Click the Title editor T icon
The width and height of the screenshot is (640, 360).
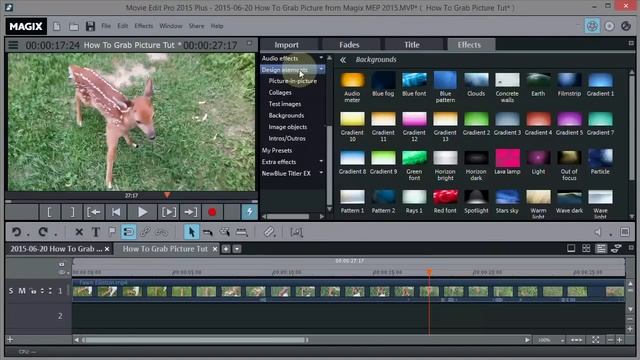96,232
